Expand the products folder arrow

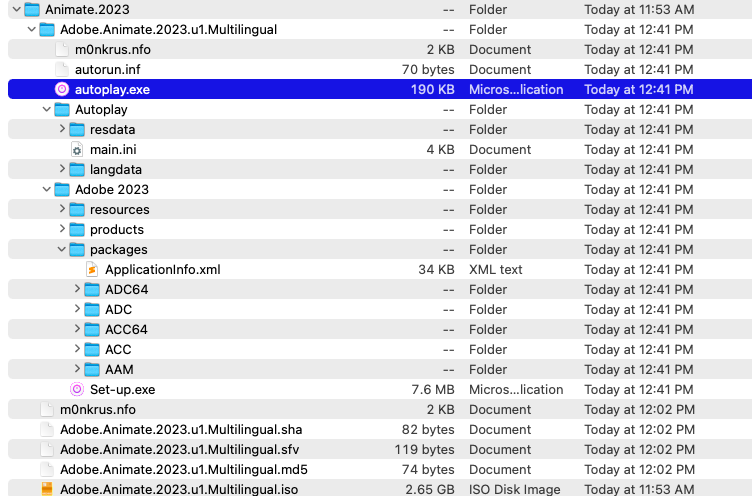62,229
